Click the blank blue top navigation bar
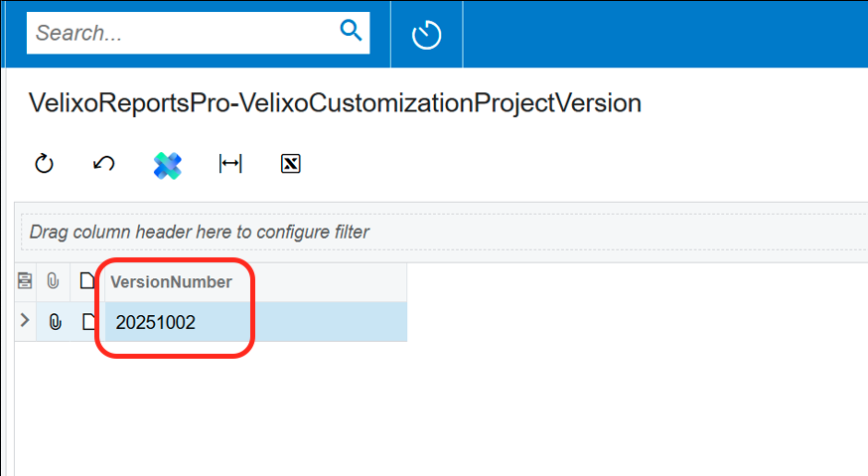 click(665, 34)
